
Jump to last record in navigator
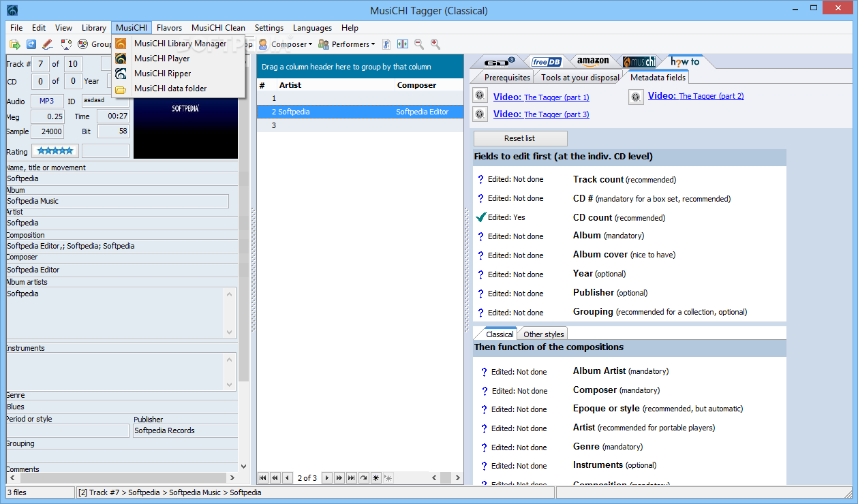351,478
